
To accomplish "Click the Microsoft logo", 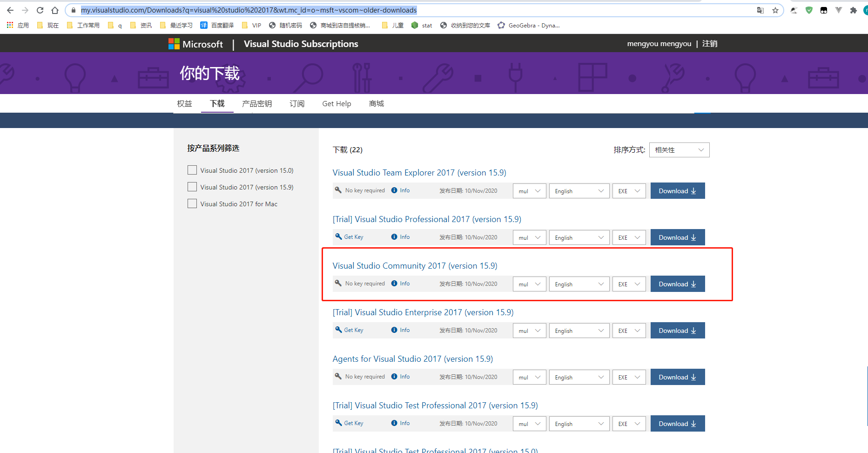I will tap(174, 43).
